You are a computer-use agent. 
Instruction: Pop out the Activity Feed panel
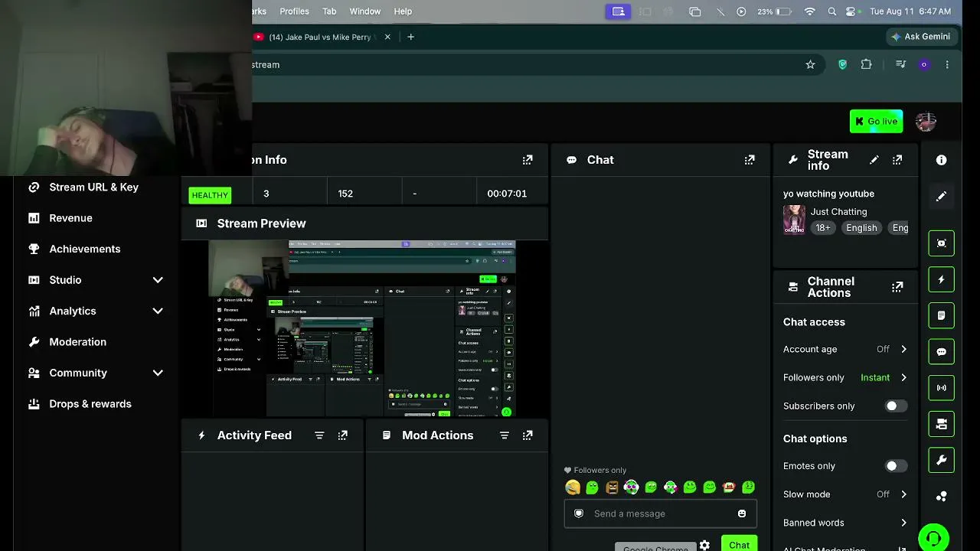pos(343,435)
